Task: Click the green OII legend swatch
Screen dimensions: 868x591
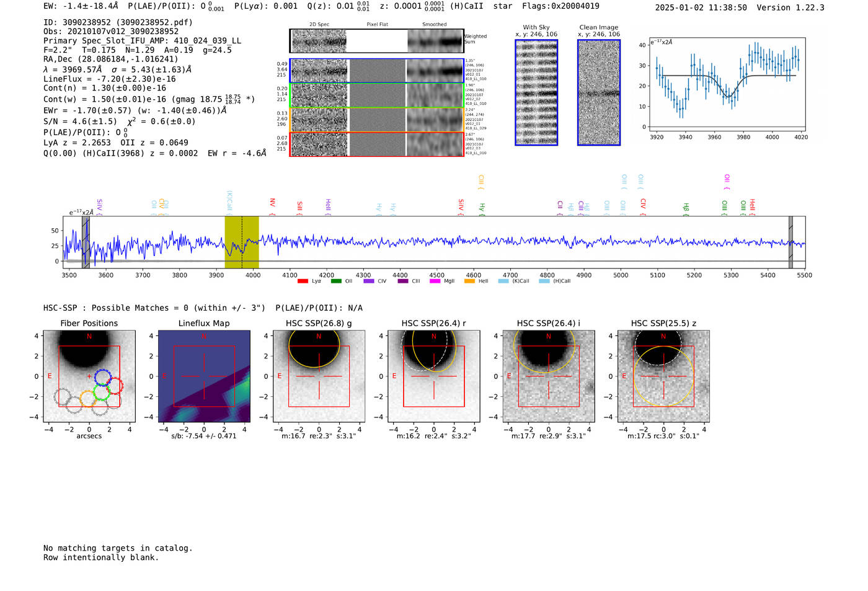Action: pyautogui.click(x=336, y=282)
